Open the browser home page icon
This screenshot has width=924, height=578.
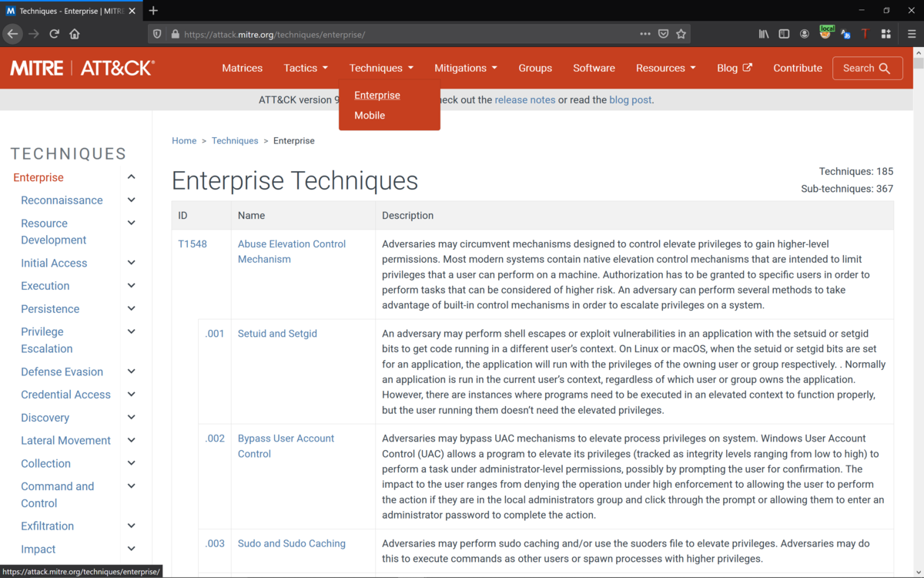pos(75,34)
